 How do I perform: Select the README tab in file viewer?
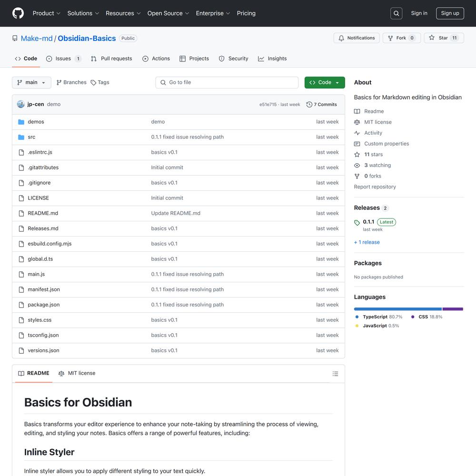34,373
